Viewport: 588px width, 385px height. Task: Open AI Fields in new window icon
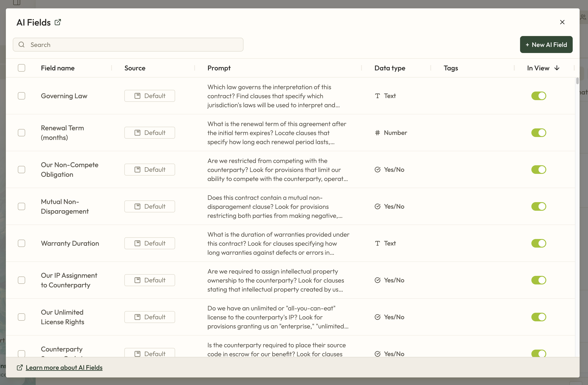tap(58, 22)
